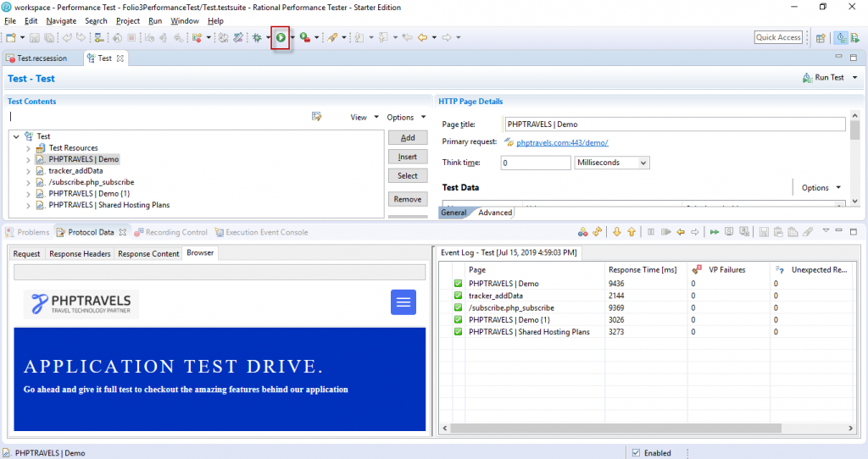Open the Test Data Options dropdown

pos(821,187)
